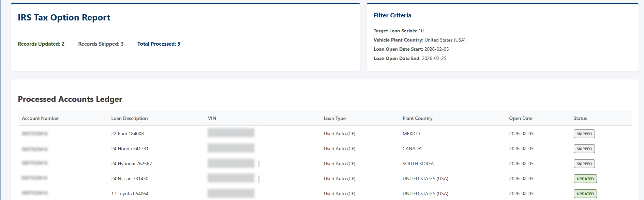Click the UPDATED badge for 17 Toyota 054064

585,194
